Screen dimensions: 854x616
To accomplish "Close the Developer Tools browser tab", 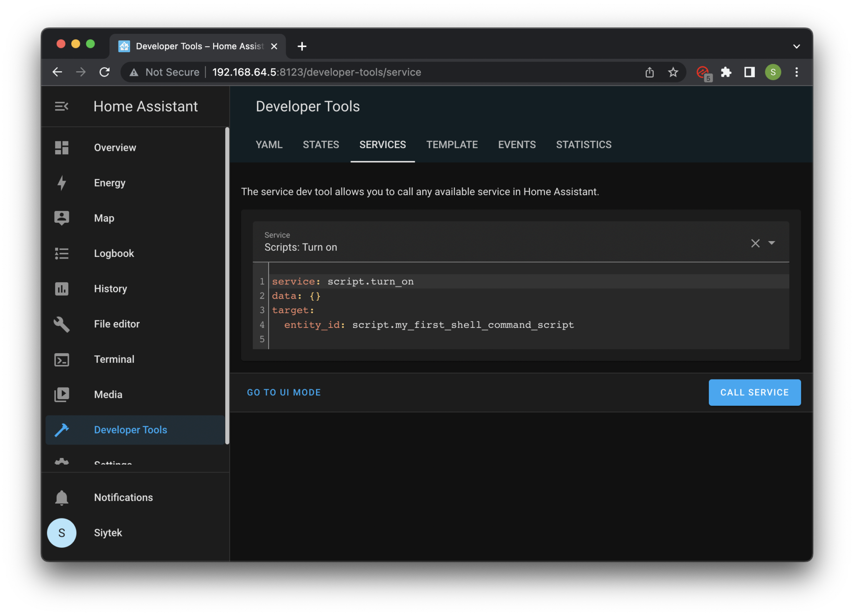I will tap(274, 46).
